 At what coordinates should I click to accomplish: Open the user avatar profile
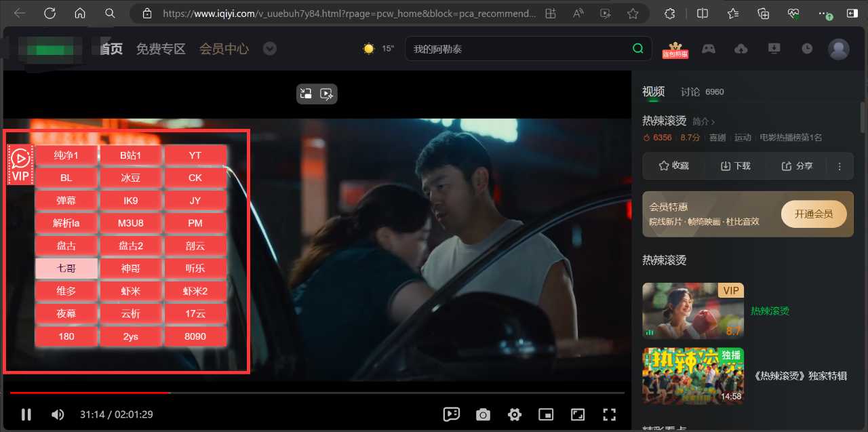pyautogui.click(x=839, y=49)
